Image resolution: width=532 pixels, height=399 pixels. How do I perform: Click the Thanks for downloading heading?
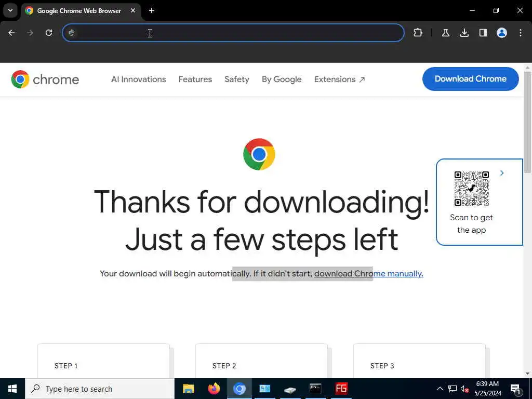point(262,220)
